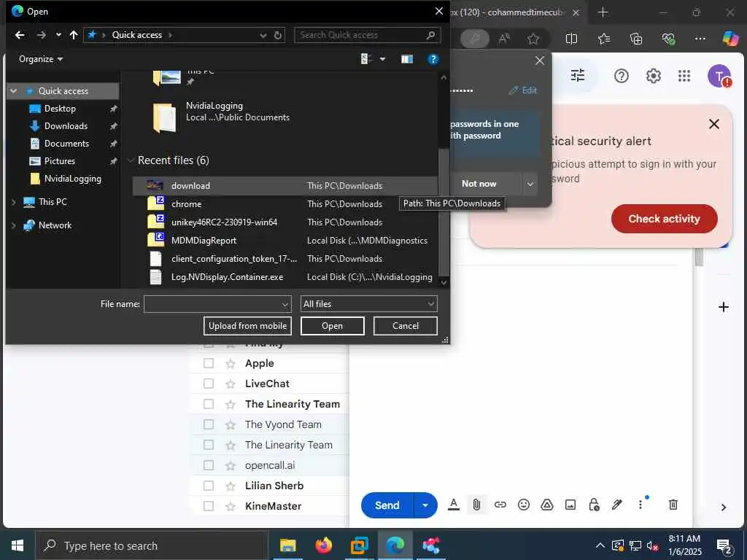Viewport: 747px width, 560px height.
Task: Star the Apple email
Action: tap(231, 363)
